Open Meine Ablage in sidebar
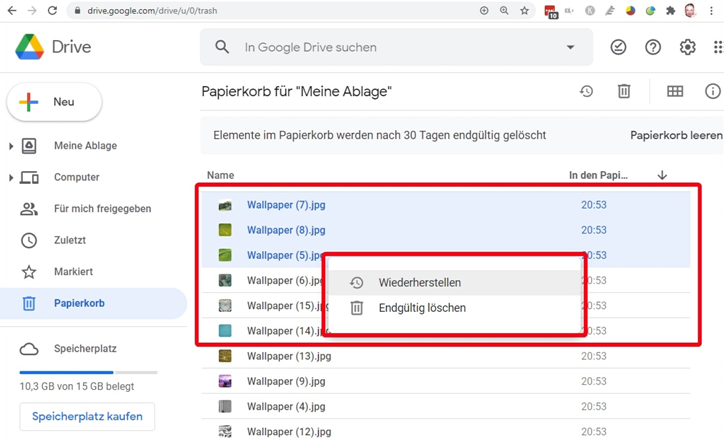 85,145
